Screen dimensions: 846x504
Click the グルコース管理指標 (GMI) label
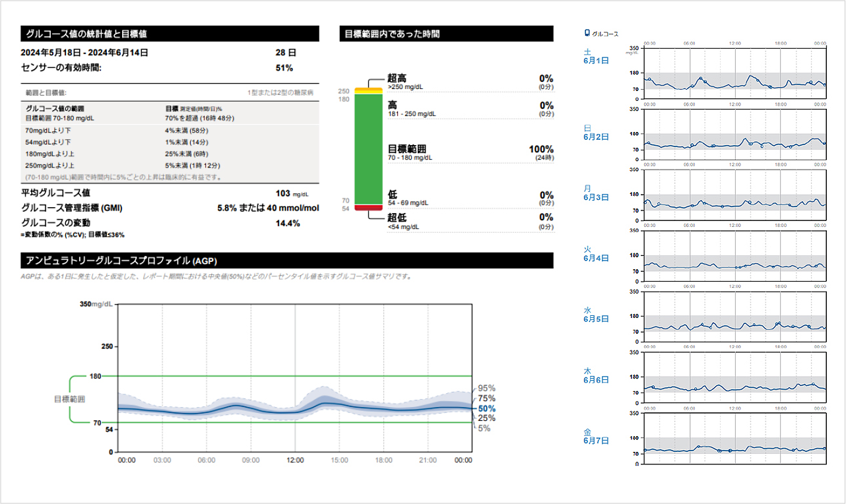(x=72, y=208)
